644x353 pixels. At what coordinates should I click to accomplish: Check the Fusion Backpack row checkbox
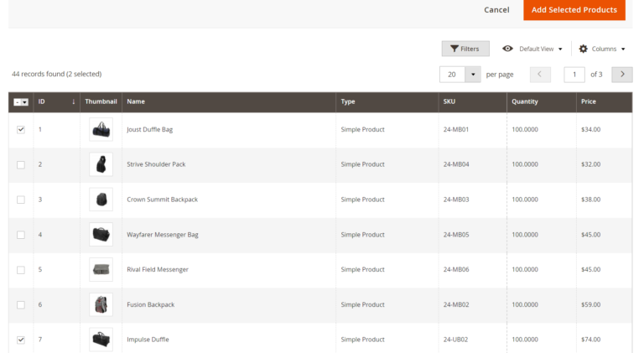[x=21, y=304]
